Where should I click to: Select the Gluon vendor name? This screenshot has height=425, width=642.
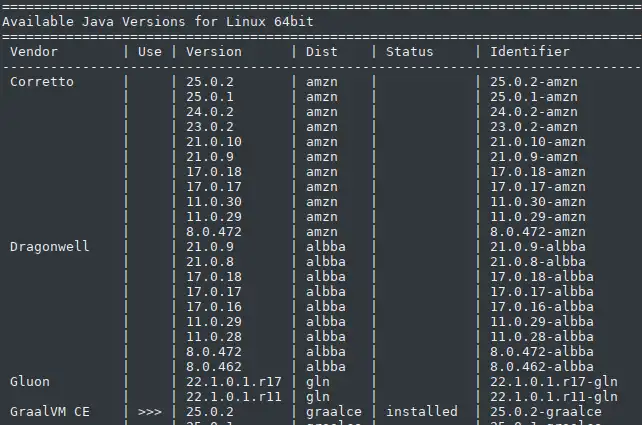[30, 382]
